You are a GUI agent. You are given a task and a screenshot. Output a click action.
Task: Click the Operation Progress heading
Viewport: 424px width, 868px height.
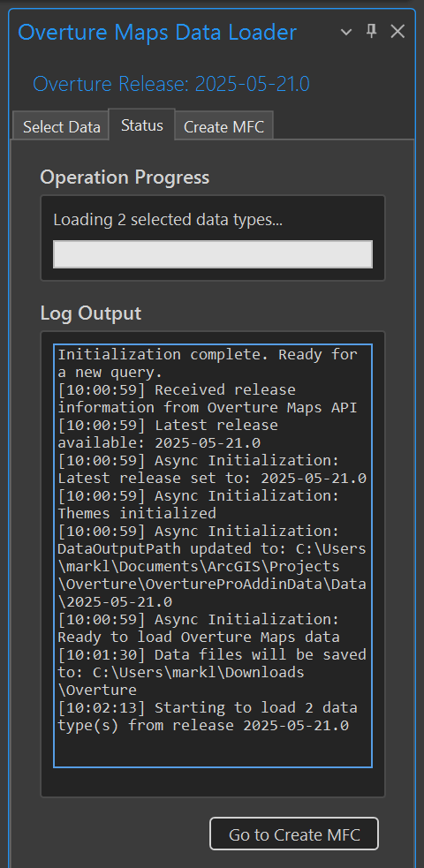(125, 177)
